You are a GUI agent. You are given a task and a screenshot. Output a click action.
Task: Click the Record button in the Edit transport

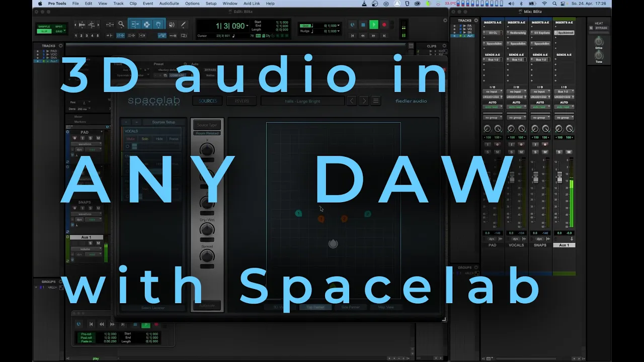tap(384, 25)
